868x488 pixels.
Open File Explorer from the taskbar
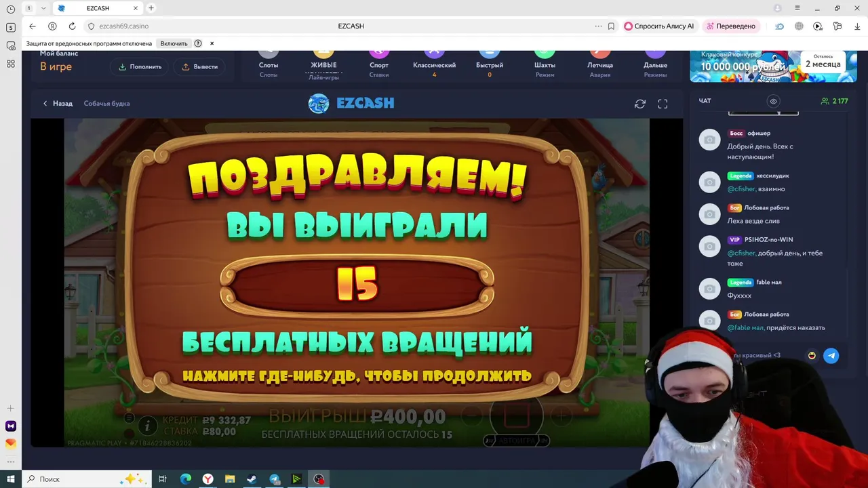229,479
